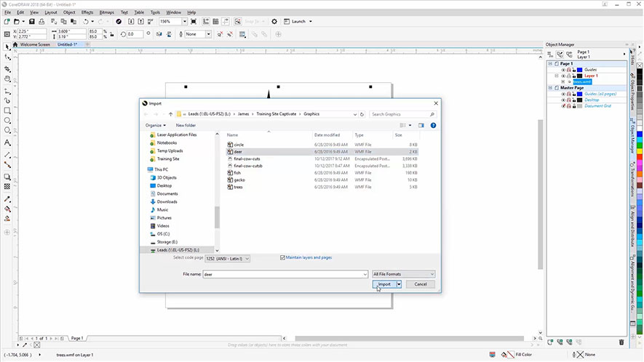
Task: Click the New folder button
Action: tap(186, 125)
